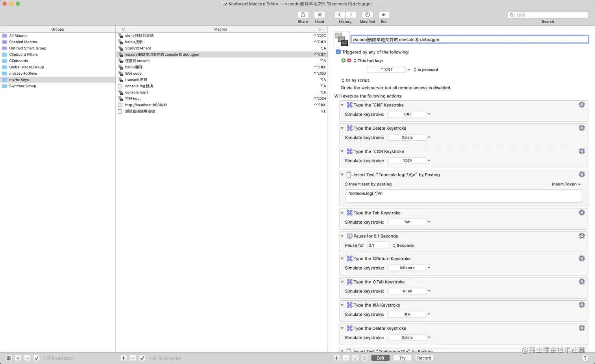Toggle enable checkmark for the selected macro
This screenshot has width=595, height=364.
[x=142, y=358]
